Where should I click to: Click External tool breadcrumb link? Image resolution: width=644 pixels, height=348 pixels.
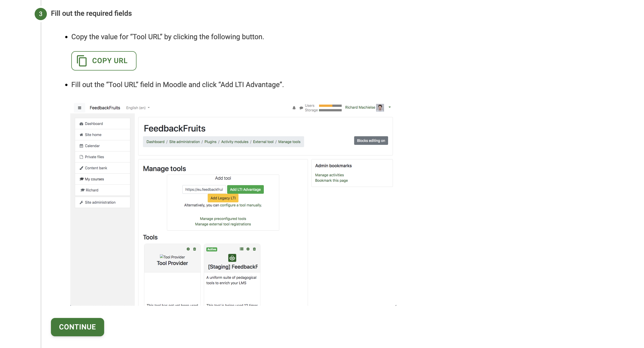[263, 142]
